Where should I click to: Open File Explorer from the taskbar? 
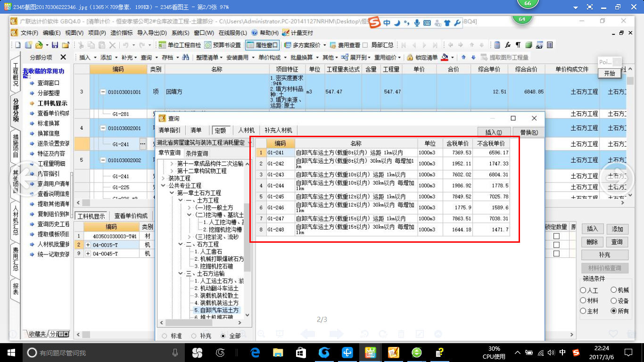click(278, 352)
